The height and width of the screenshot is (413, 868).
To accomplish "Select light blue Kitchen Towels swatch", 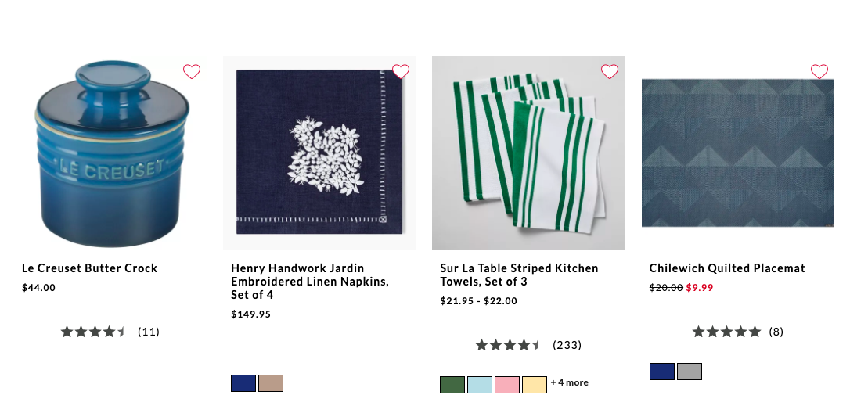I will (480, 385).
